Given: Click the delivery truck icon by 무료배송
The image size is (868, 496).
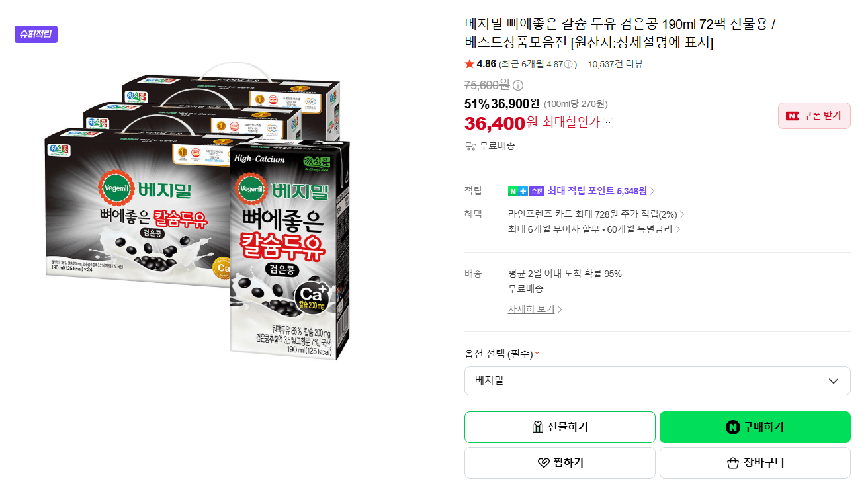Looking at the screenshot, I should pos(470,146).
